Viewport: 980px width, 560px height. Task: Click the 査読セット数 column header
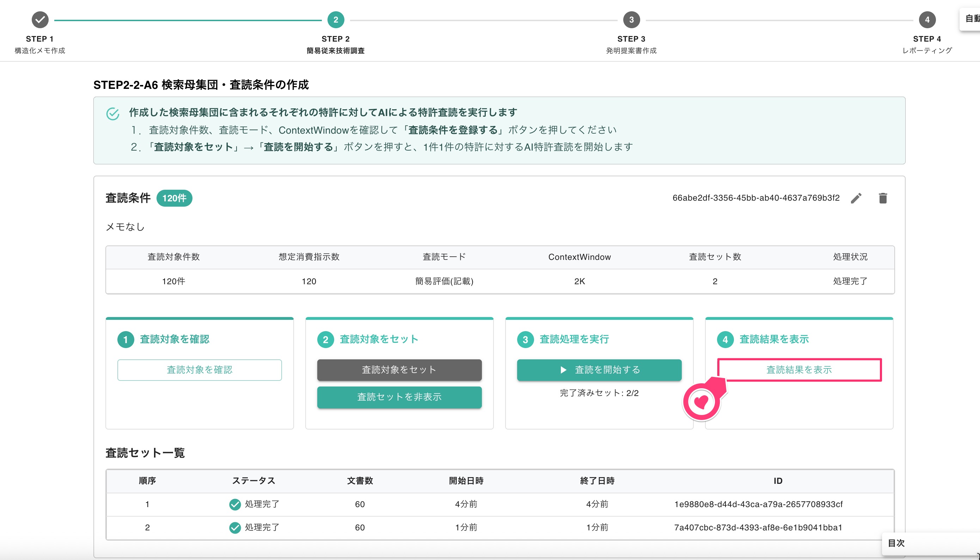coord(715,257)
